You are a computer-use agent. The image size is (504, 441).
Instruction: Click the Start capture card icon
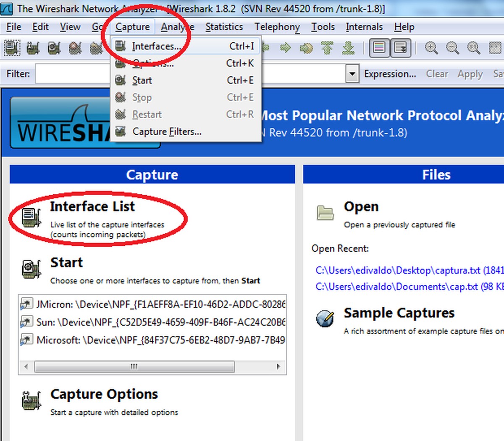tap(31, 269)
